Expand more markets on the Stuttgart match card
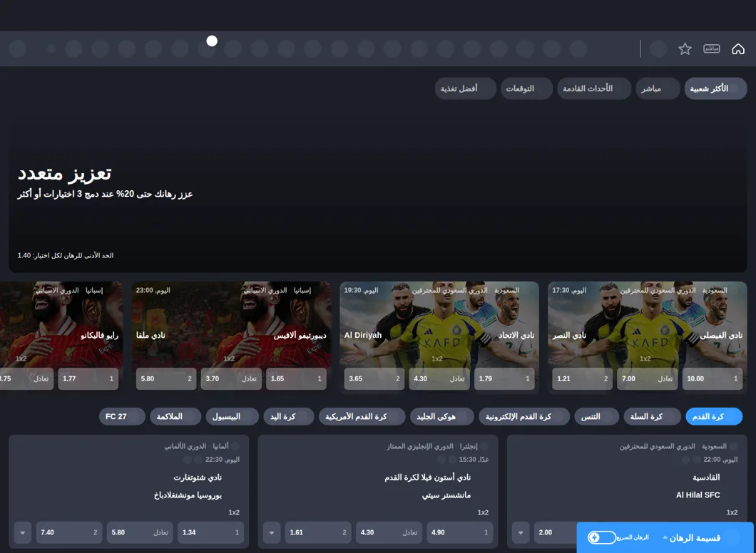The image size is (756, 553). [23, 533]
